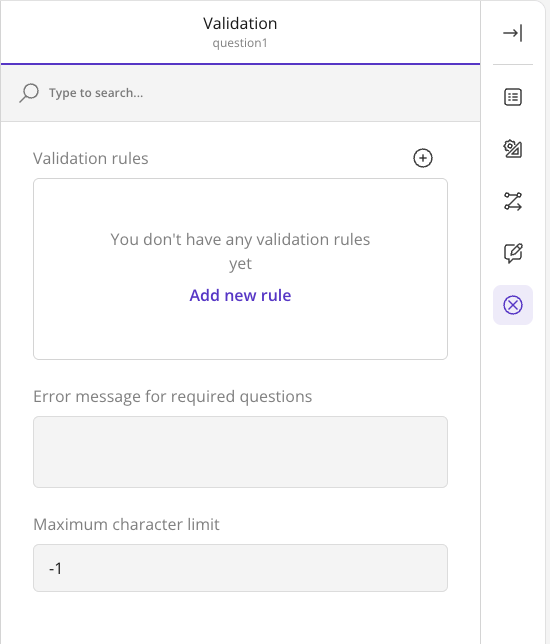This screenshot has height=644, width=550.
Task: Click the 'Validation rules' section label
Action: [x=91, y=158]
